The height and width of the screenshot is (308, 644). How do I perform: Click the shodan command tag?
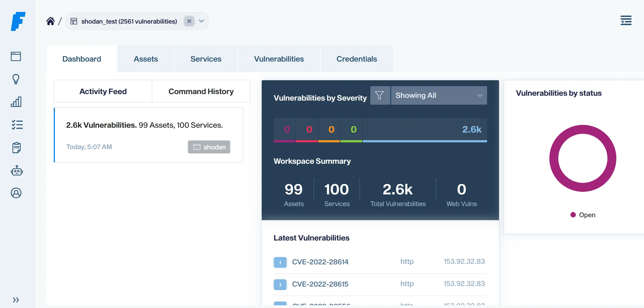click(x=209, y=147)
